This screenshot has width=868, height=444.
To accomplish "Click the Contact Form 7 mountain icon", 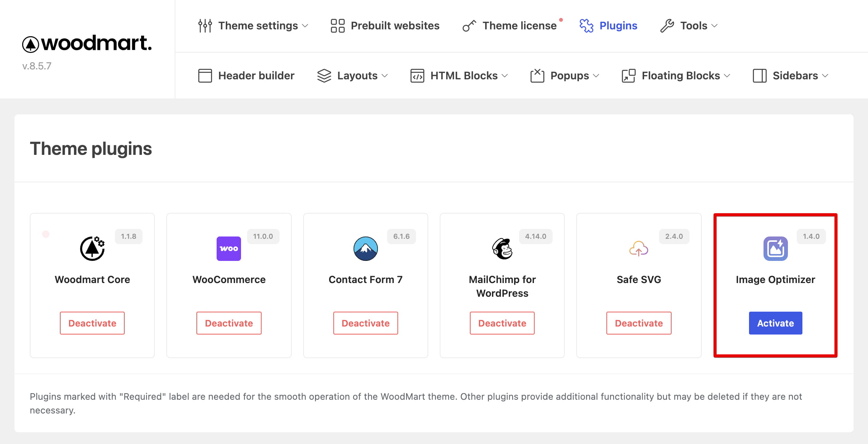I will click(x=365, y=249).
